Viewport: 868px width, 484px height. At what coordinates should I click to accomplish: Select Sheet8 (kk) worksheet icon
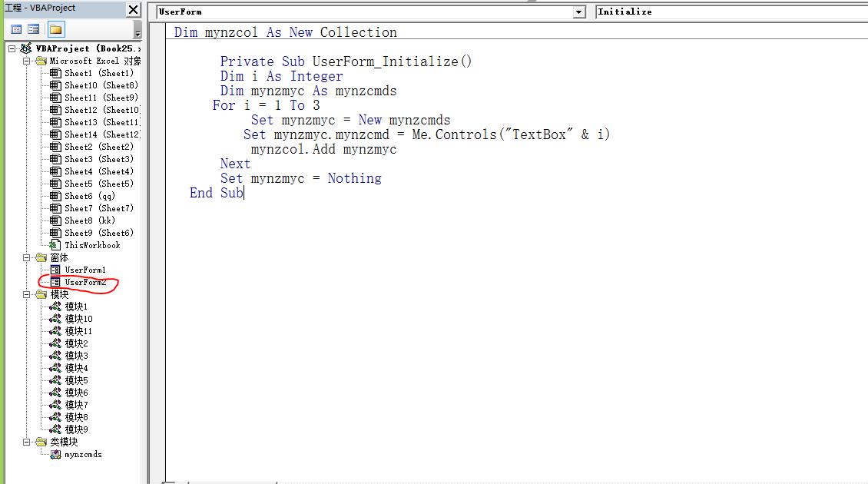(55, 220)
